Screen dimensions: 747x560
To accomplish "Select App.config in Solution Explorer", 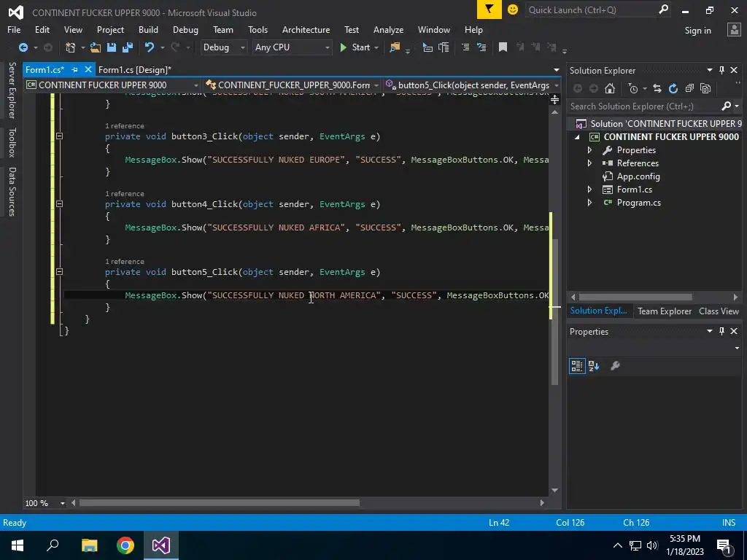I will pos(638,176).
